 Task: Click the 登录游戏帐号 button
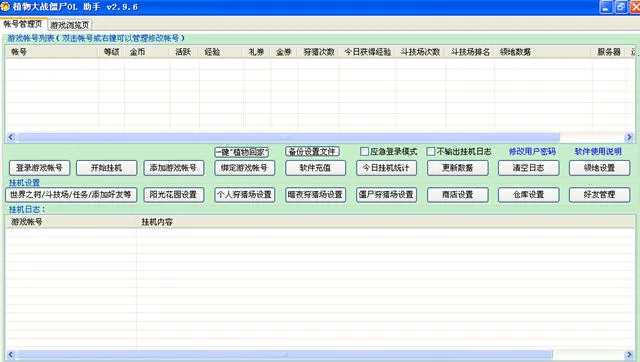tap(39, 168)
